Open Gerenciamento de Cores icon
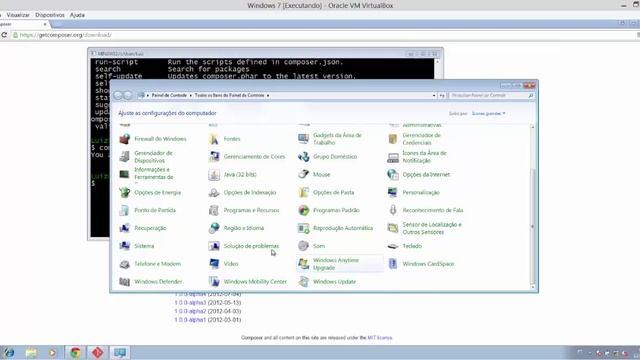This screenshot has width=640, height=360. [214, 157]
